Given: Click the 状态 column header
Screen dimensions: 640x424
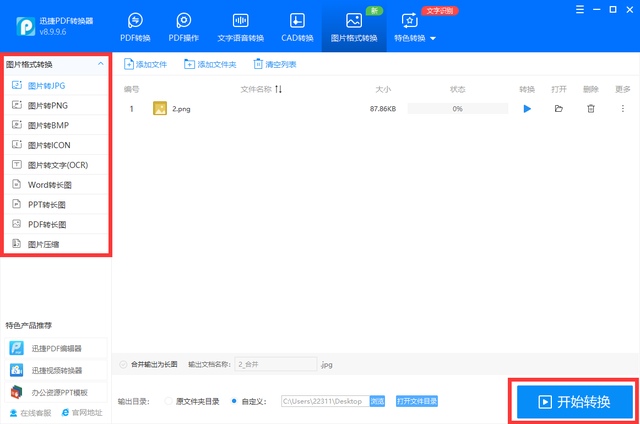Looking at the screenshot, I should click(x=458, y=89).
